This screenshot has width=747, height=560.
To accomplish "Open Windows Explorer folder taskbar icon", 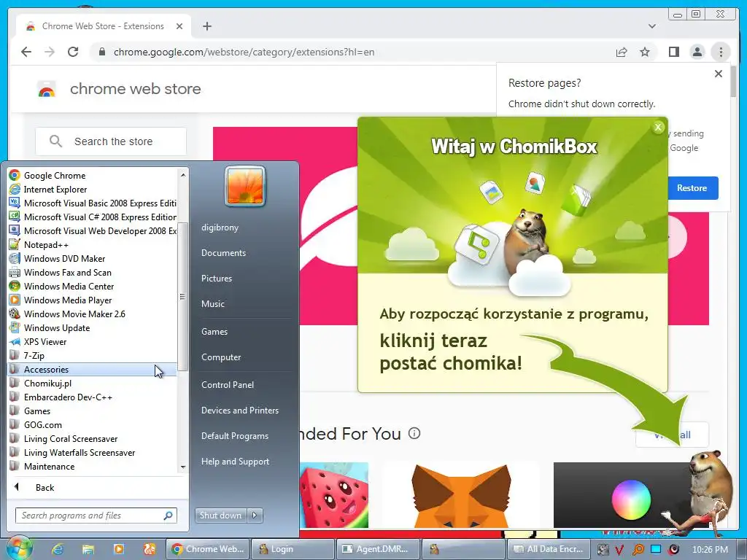I will 88,549.
